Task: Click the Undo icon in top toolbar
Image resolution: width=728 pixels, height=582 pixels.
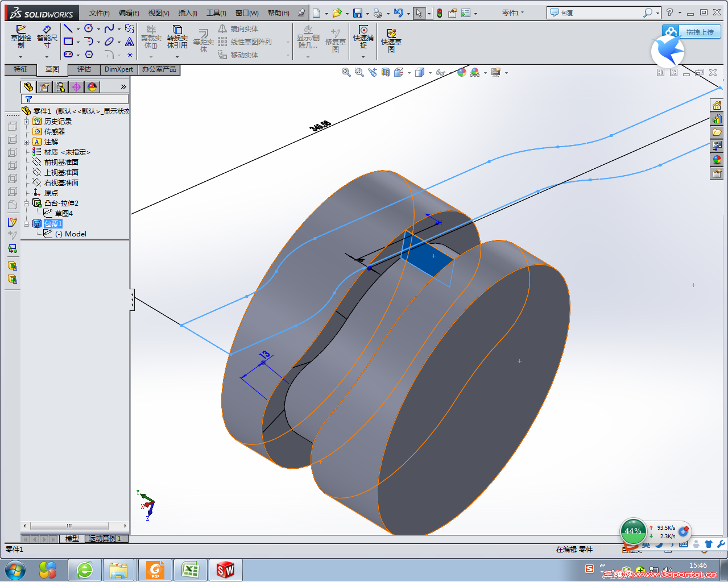Action: click(399, 13)
